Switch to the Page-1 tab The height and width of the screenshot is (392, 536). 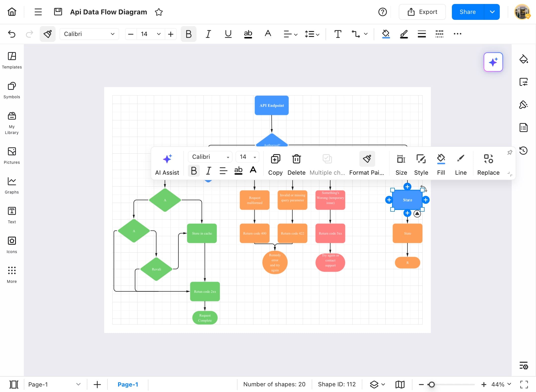point(128,384)
